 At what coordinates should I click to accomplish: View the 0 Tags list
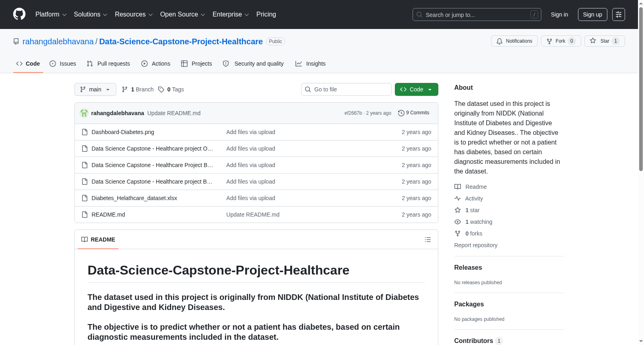coord(171,89)
